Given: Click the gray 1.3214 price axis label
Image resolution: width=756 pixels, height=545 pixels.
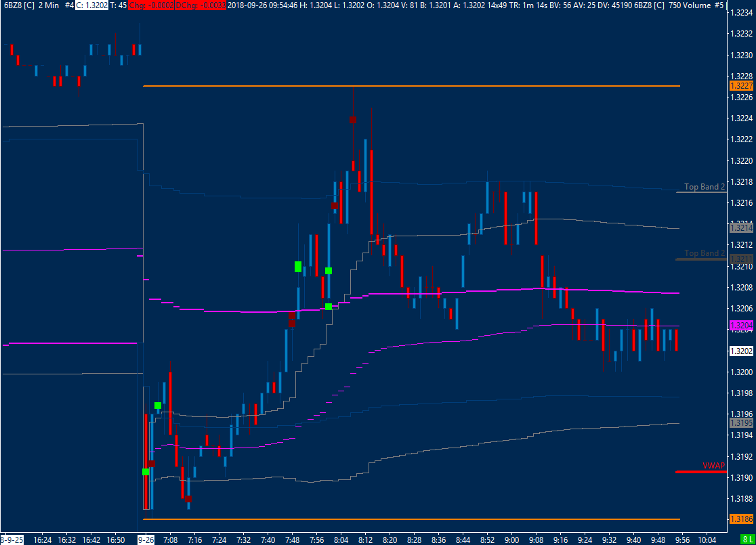Looking at the screenshot, I should coord(742,227).
